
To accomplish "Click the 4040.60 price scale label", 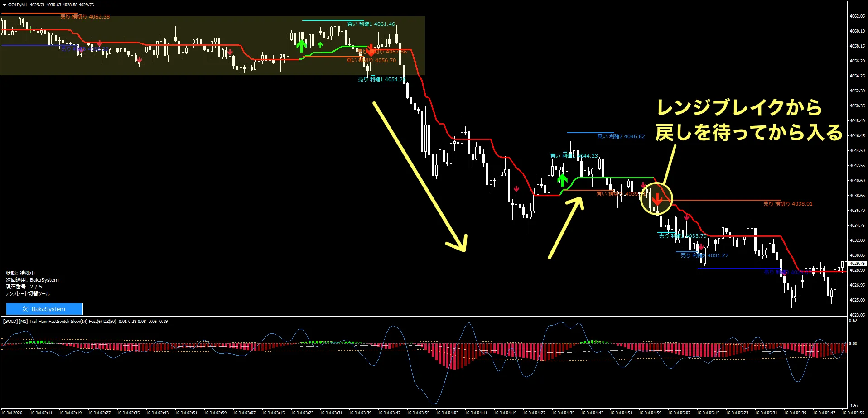I will coord(857,180).
